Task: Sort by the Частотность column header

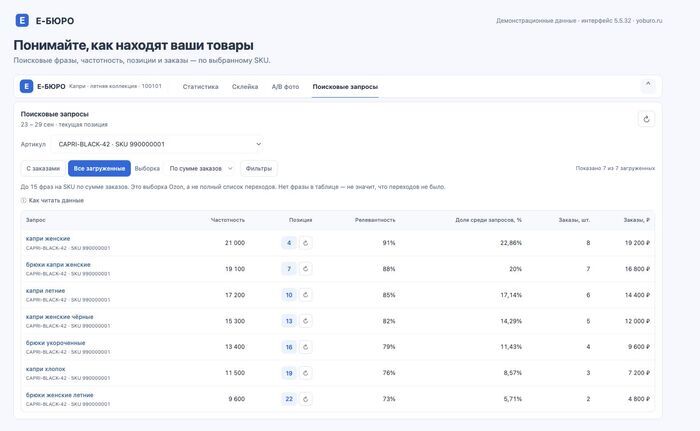Action: (228, 220)
